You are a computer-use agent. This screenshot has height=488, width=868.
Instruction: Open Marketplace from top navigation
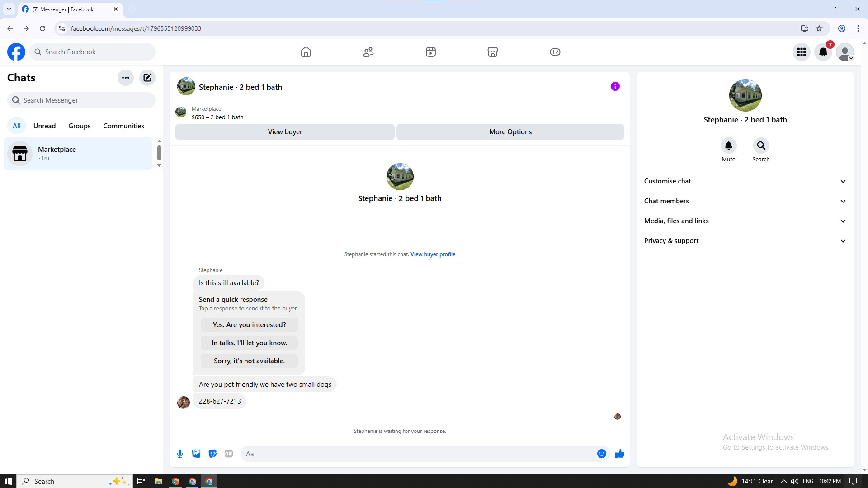493,52
